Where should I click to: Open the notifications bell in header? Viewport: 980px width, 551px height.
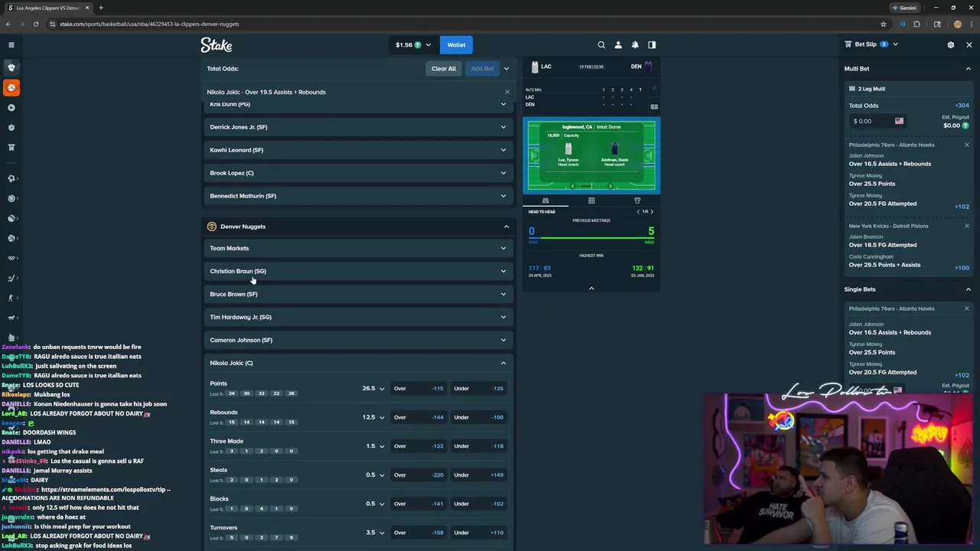pyautogui.click(x=635, y=45)
